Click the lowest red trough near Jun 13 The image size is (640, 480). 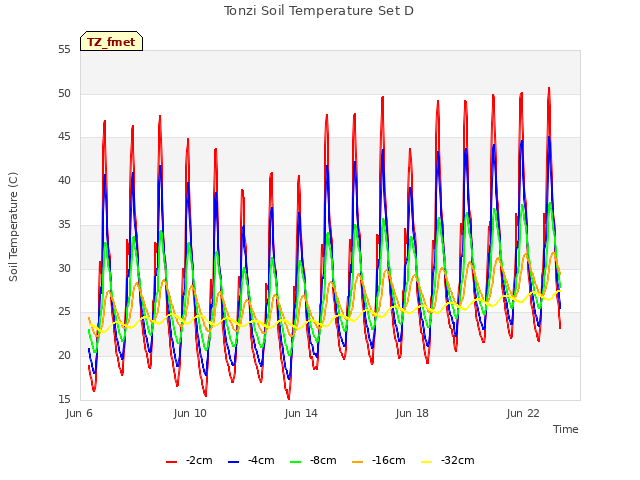pos(289,398)
